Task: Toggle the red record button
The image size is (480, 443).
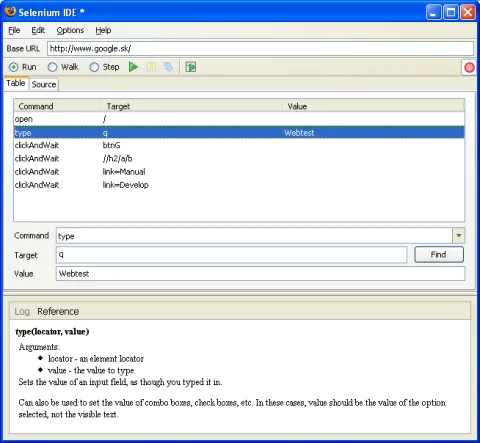Action: pos(469,68)
